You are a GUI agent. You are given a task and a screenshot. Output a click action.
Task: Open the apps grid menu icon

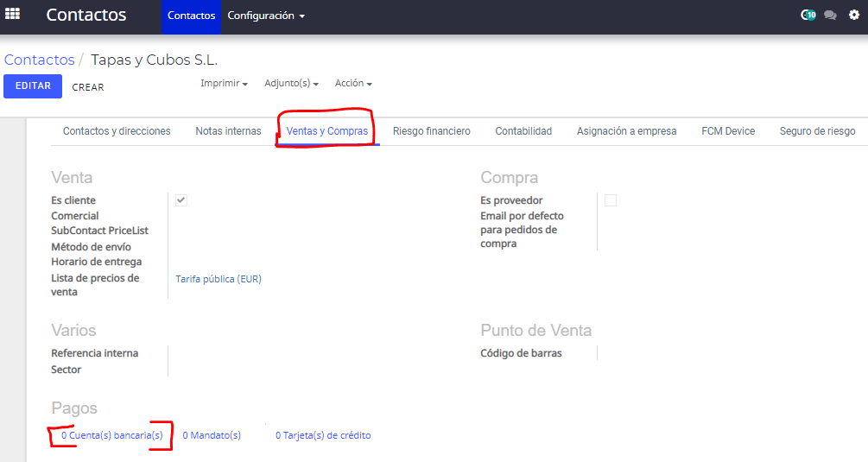(x=12, y=15)
